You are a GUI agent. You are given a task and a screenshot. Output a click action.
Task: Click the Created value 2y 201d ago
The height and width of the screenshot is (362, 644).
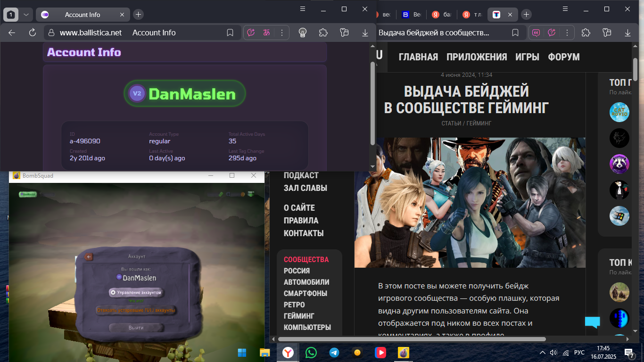pos(87,158)
